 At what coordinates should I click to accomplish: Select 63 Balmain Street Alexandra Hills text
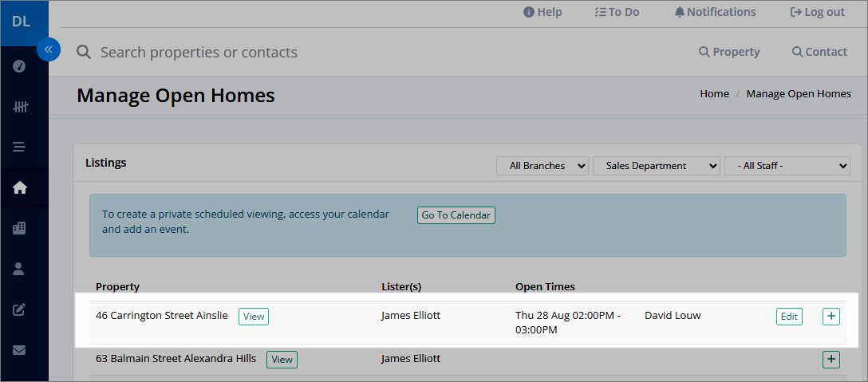coord(176,359)
